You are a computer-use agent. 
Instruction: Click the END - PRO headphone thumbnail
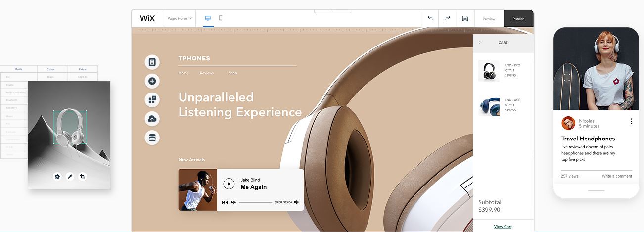(x=489, y=71)
